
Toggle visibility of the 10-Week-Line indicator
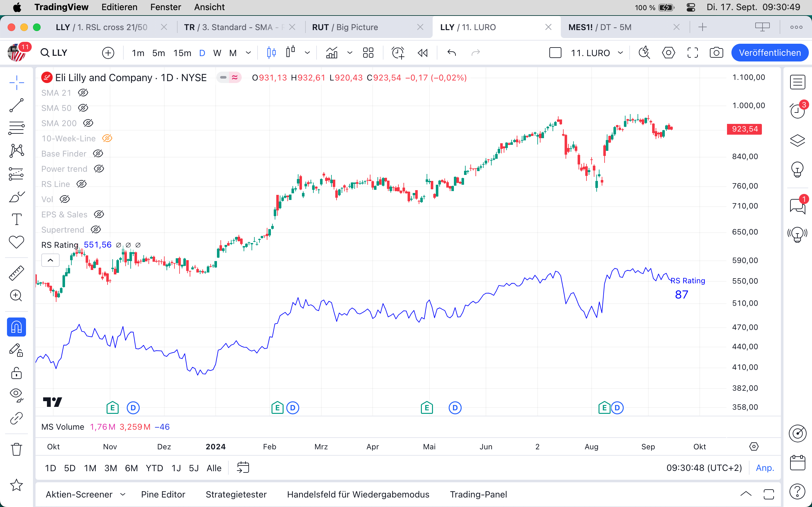pos(107,138)
